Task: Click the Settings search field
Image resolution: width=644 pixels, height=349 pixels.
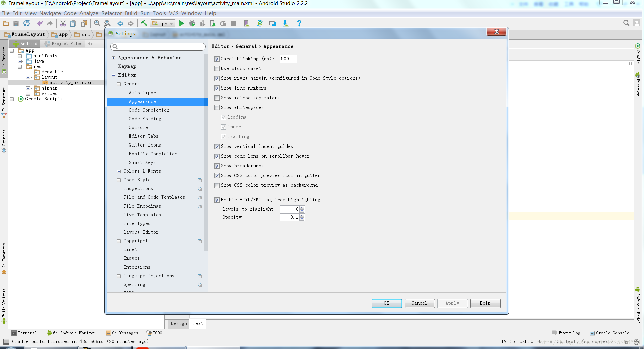Action: (x=158, y=47)
